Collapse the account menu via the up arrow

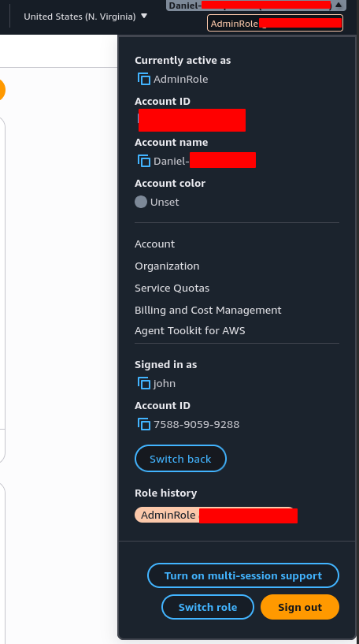click(339, 5)
